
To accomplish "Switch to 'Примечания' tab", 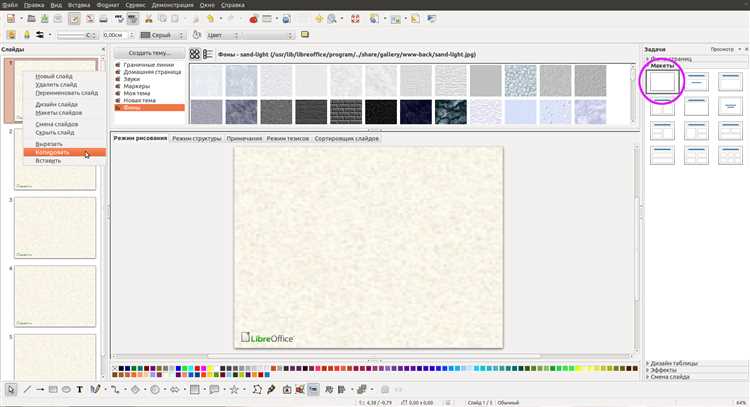I will pyautogui.click(x=244, y=138).
